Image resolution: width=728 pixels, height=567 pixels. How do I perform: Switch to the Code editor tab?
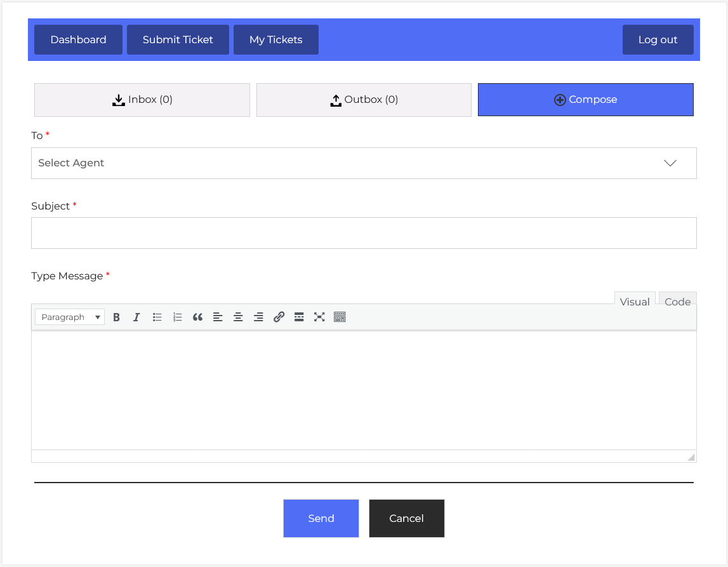click(677, 302)
